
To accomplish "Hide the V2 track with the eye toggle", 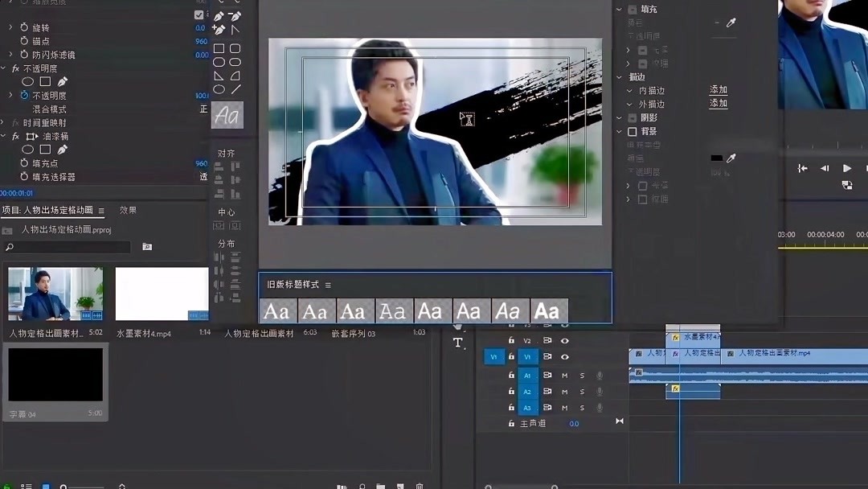I will 565,340.
